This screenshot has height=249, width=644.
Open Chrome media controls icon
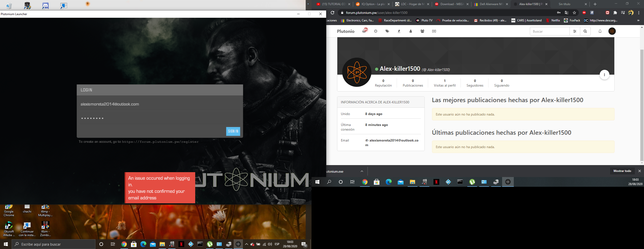coord(623,13)
